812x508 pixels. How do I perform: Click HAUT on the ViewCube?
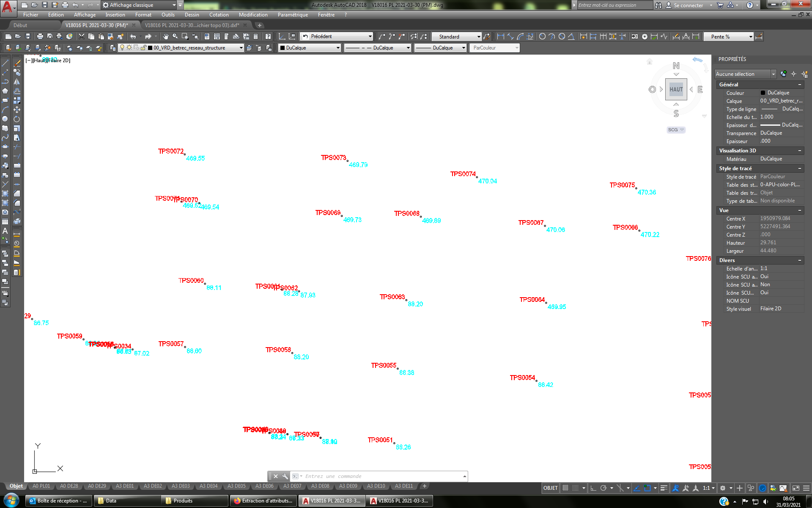pyautogui.click(x=676, y=89)
